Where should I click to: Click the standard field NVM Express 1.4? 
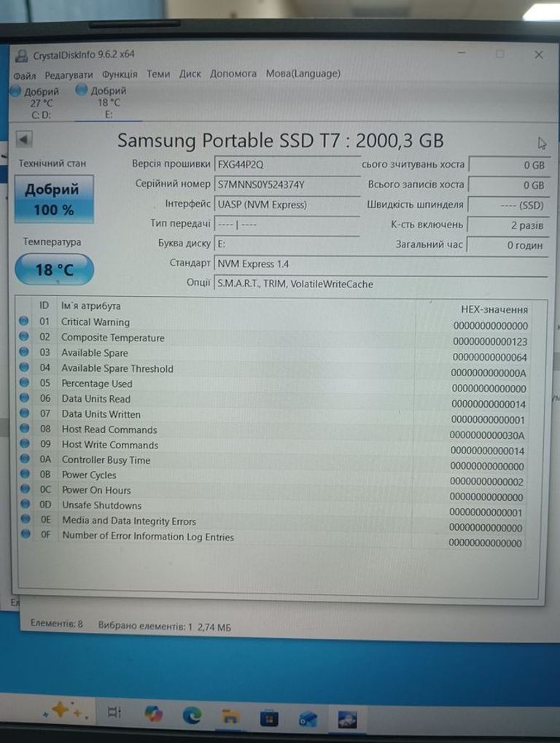tap(381, 263)
